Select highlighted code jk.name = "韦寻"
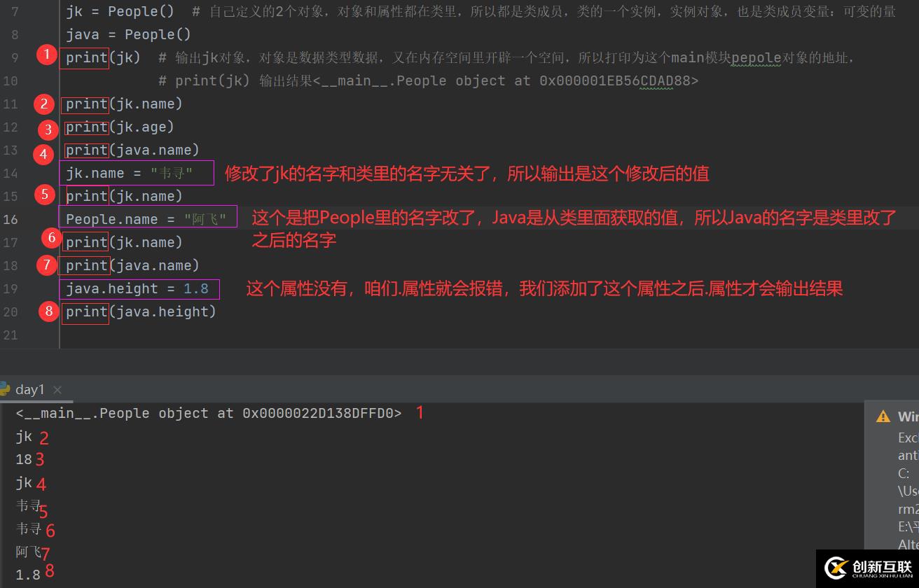The image size is (919, 588). pyautogui.click(x=137, y=173)
